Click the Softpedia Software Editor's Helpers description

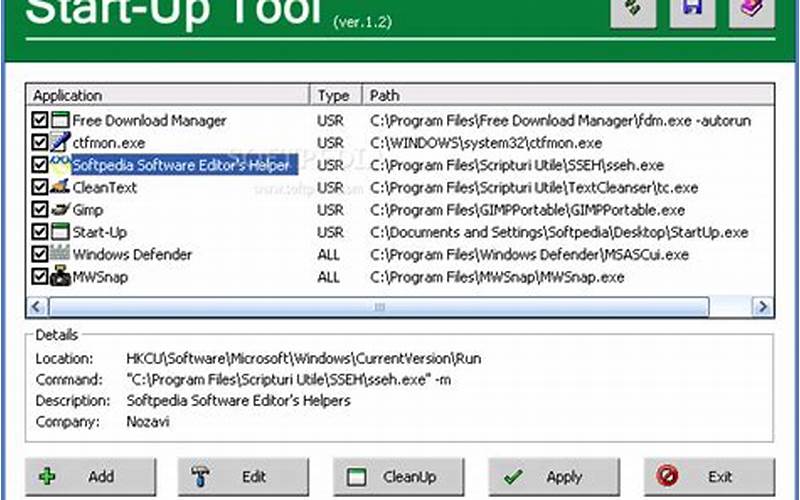[238, 401]
